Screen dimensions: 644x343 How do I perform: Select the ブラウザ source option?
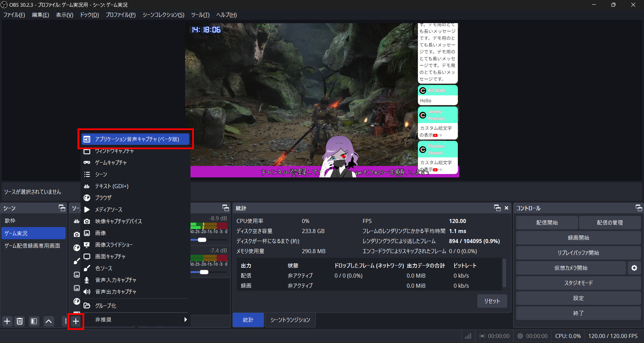(136, 198)
